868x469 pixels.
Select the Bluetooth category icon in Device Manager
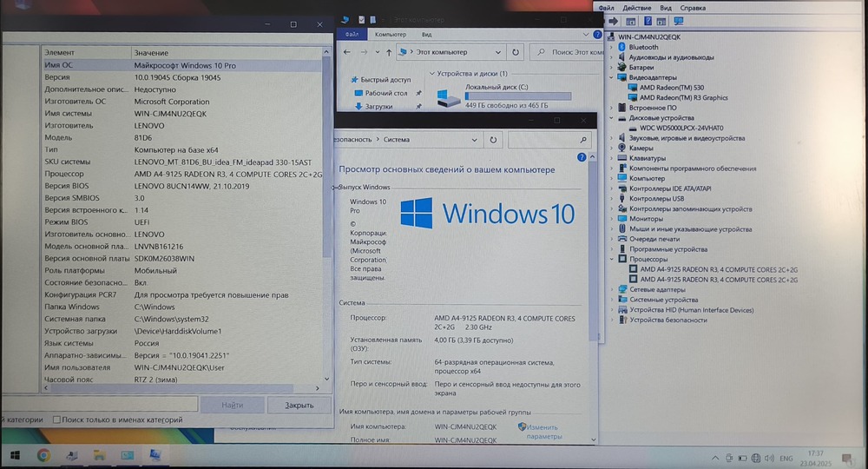click(621, 47)
